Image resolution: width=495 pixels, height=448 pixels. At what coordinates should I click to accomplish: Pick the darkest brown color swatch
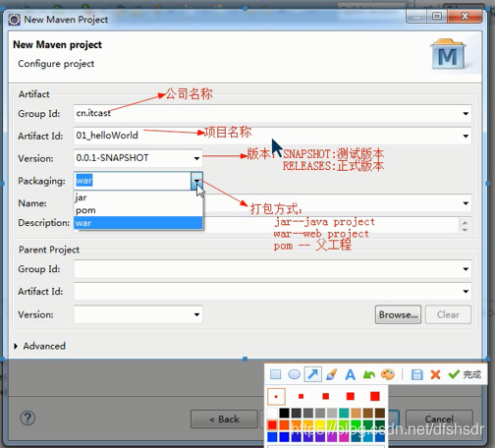pyautogui.click(x=380, y=413)
